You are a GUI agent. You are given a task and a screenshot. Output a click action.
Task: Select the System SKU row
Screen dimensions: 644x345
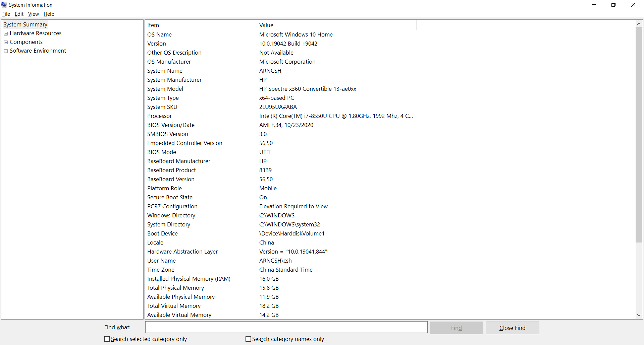(x=281, y=107)
